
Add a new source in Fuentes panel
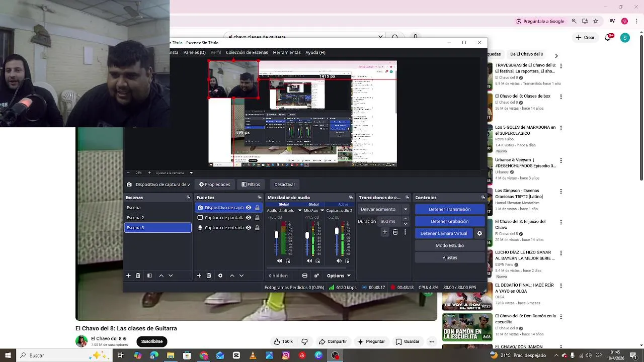point(199,276)
